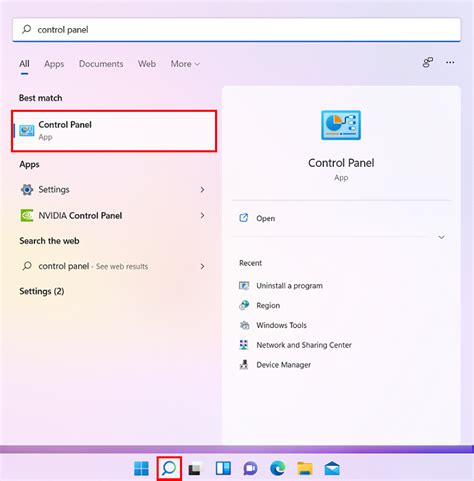This screenshot has height=481, width=474.
Task: Click the Network and Sharing Center icon
Action: [x=244, y=345]
